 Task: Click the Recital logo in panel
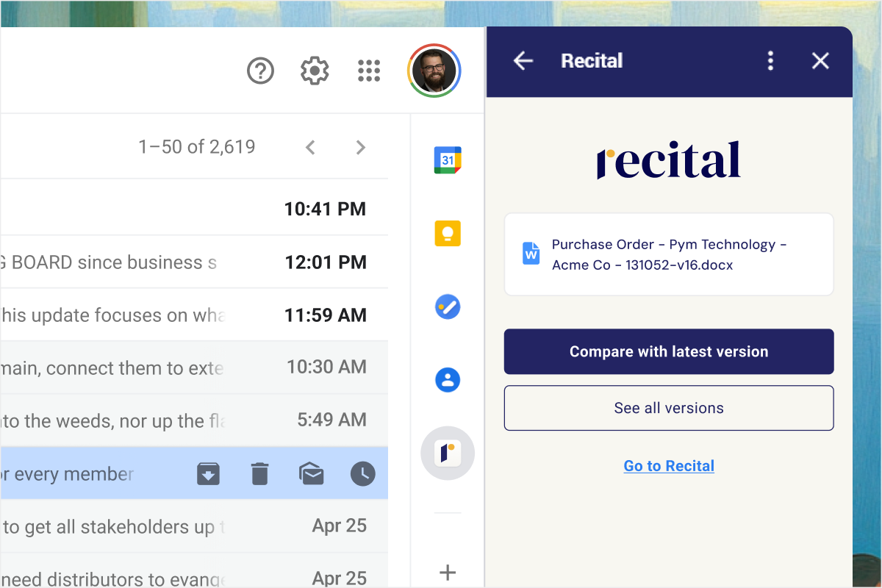[x=668, y=160]
